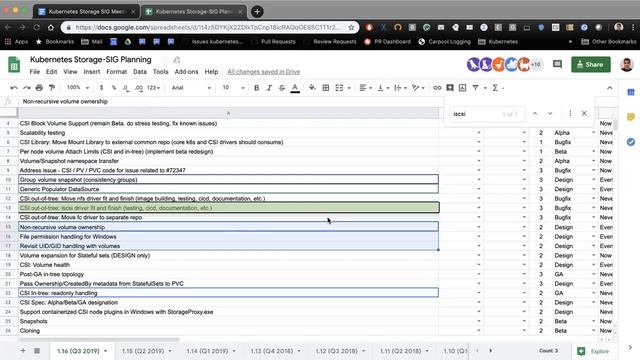Add a new sheet with plus icon

point(23,351)
